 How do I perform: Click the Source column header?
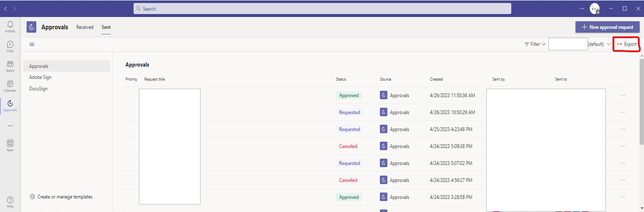(386, 79)
